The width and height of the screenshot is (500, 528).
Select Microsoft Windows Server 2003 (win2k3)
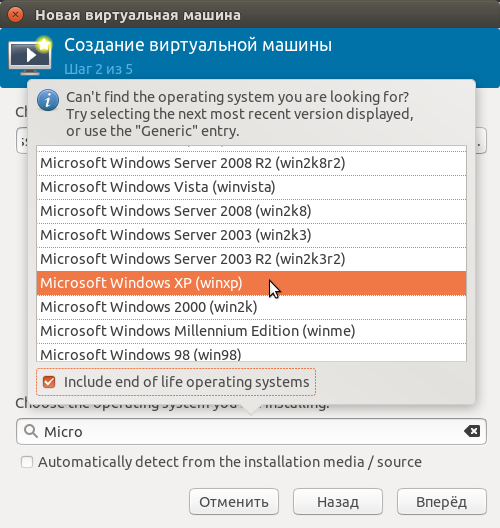[252, 235]
